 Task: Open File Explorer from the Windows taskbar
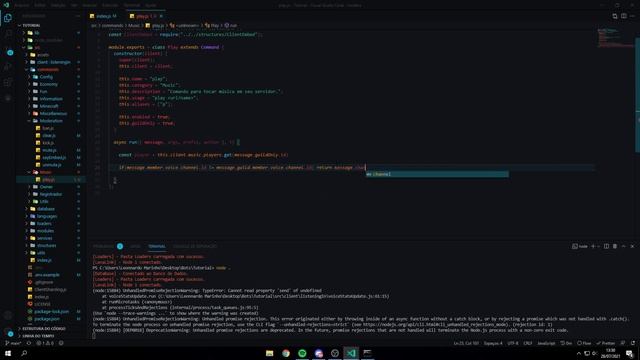pyautogui.click(x=269, y=353)
